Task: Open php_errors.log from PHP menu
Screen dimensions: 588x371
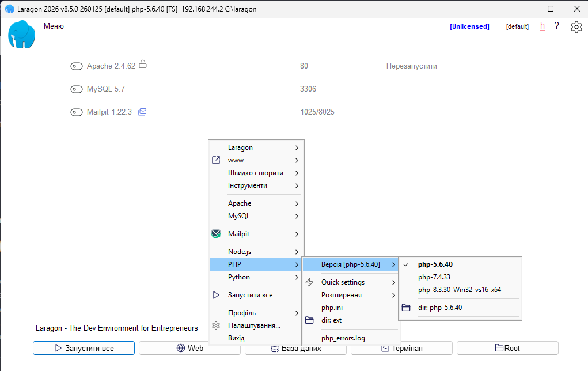Action: (x=343, y=338)
